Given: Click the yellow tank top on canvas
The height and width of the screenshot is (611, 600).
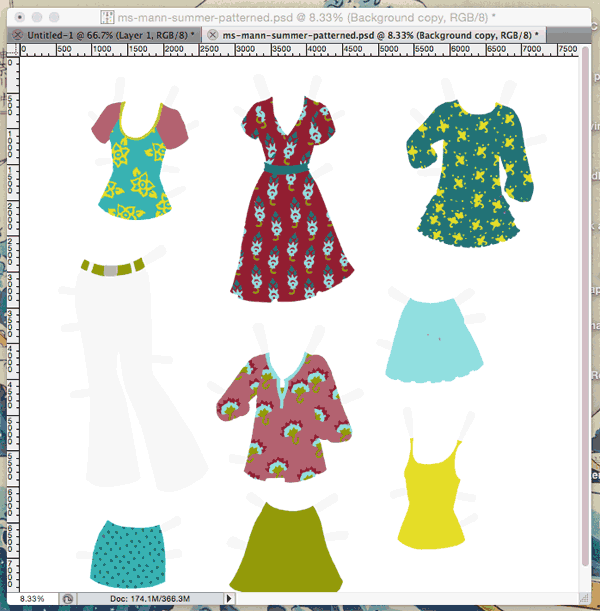Looking at the screenshot, I should [x=431, y=494].
